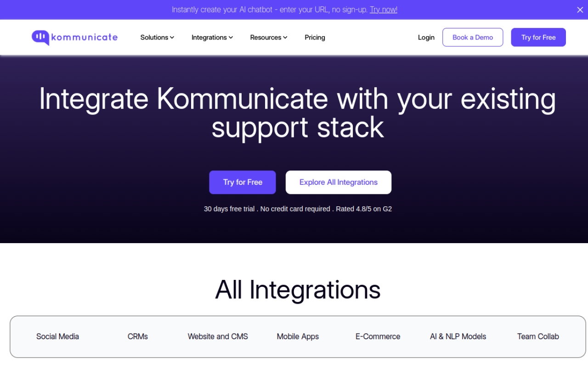Follow the 'Try now!' banner link
Screen dimensions: 588x392
pyautogui.click(x=384, y=10)
